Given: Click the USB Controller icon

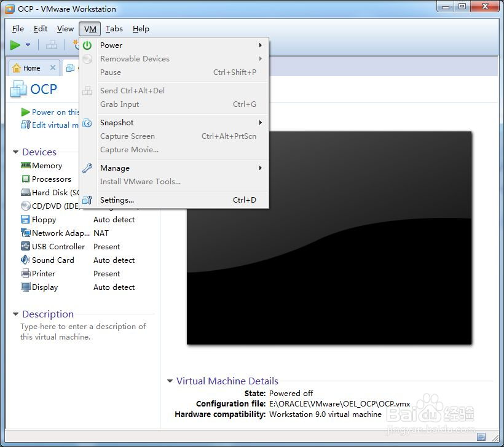Looking at the screenshot, I should pos(25,246).
